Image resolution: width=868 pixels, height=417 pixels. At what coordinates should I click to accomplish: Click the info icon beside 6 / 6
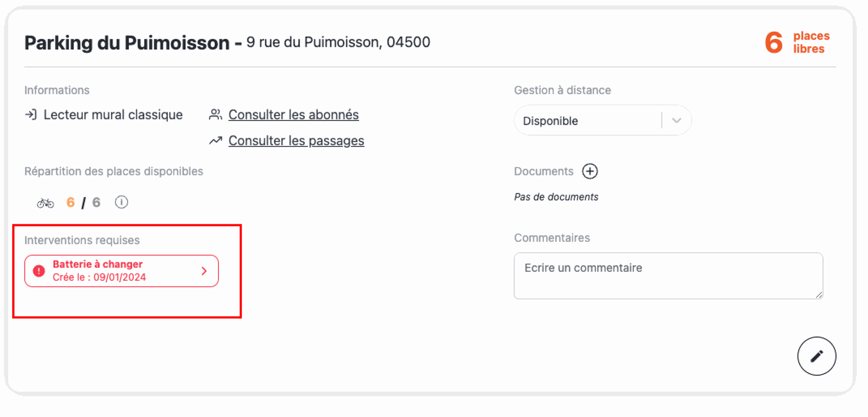tap(121, 202)
